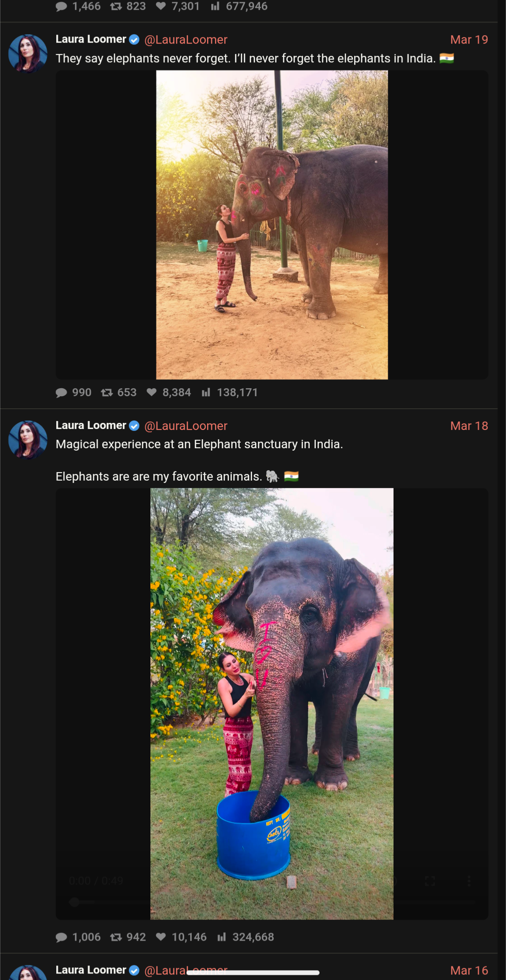Screen dimensions: 506x980
Task: Open the painted elephant photo on Mar 19 tweet
Action: (x=272, y=225)
